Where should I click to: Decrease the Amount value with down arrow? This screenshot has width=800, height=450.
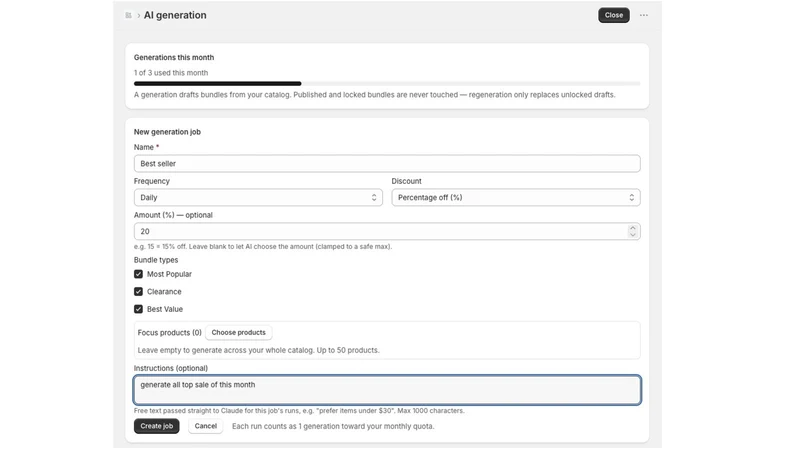click(633, 235)
